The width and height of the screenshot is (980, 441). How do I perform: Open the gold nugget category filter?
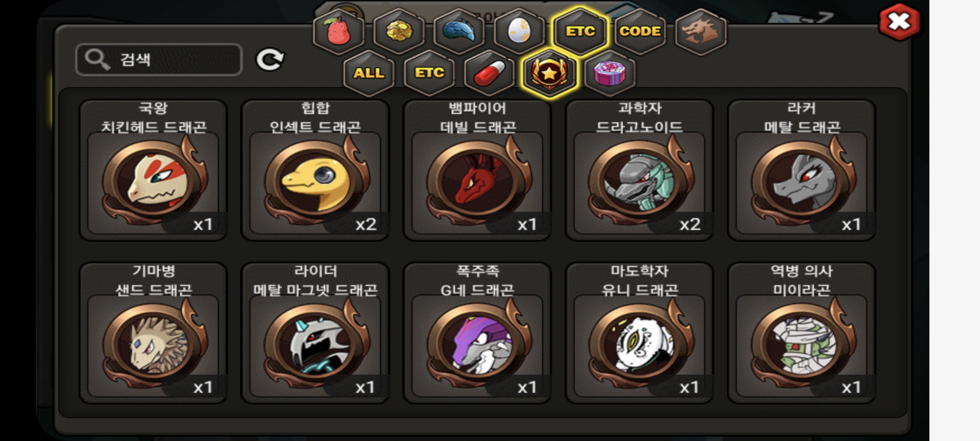399,31
